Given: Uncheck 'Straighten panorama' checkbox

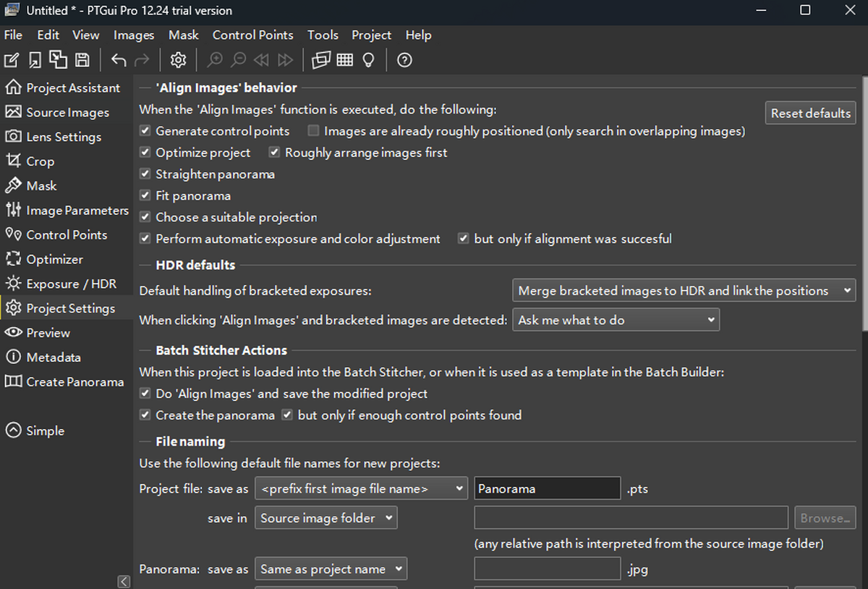Looking at the screenshot, I should [x=145, y=174].
